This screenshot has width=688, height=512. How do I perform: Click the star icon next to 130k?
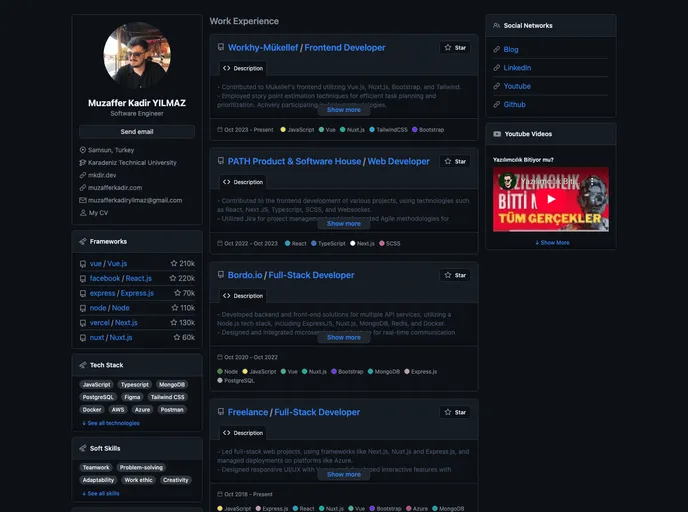tap(174, 322)
